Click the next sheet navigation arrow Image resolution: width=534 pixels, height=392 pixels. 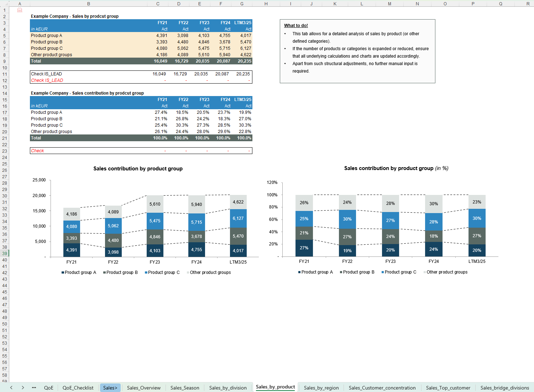[22, 388]
